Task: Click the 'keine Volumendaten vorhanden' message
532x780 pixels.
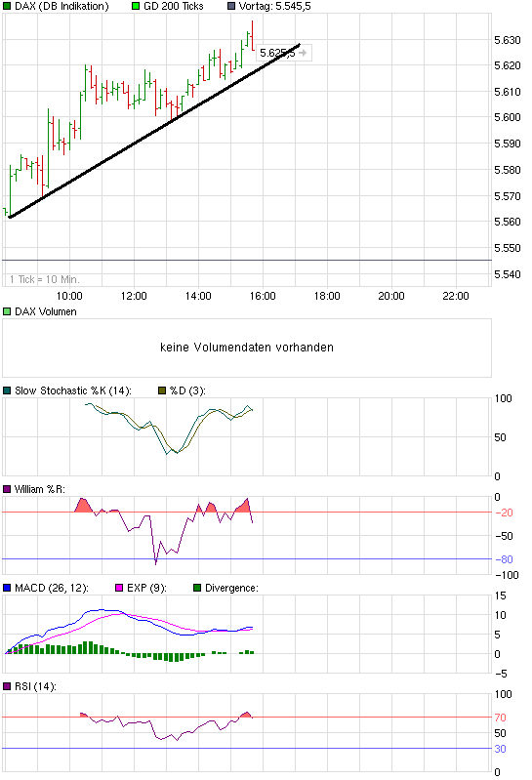Action: click(247, 348)
